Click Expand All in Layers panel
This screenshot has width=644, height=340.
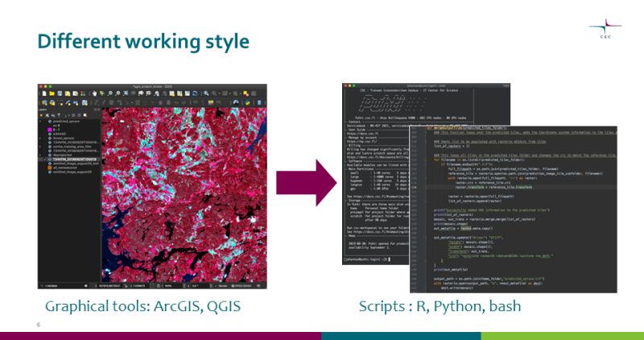coord(72,115)
